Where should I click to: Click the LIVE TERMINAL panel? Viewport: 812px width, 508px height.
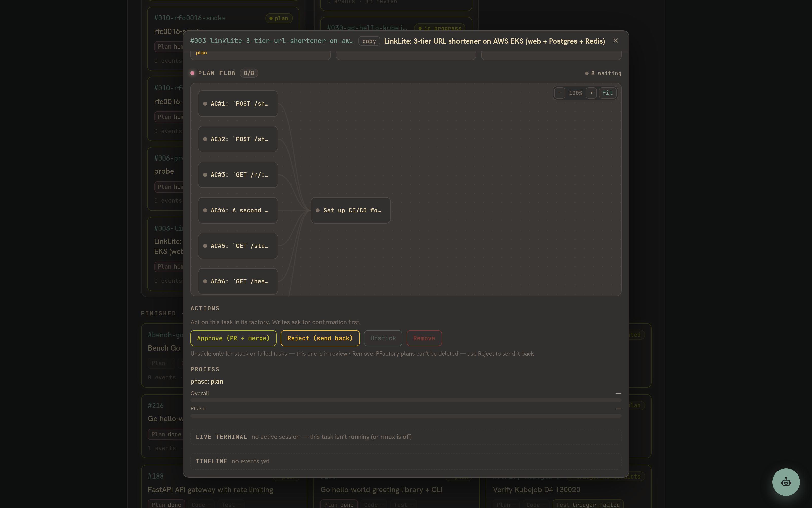pos(406,437)
